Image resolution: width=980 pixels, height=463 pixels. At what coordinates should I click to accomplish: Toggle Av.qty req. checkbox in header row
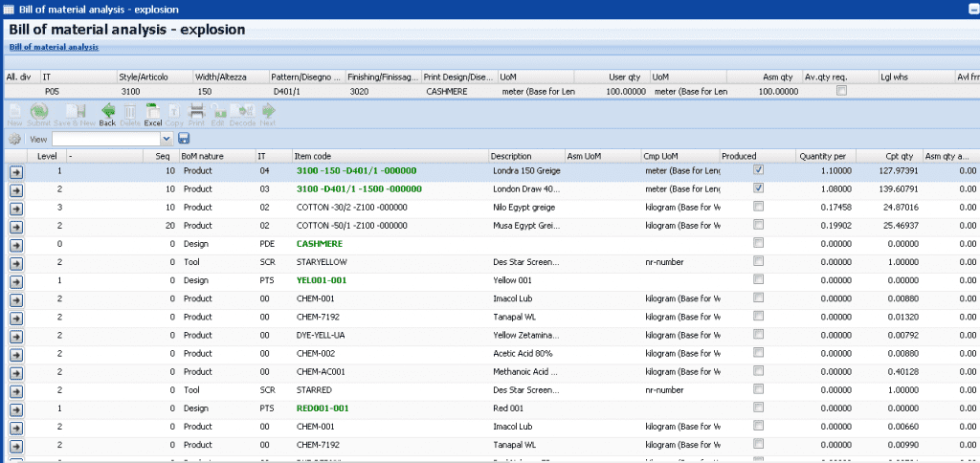pyautogui.click(x=841, y=91)
